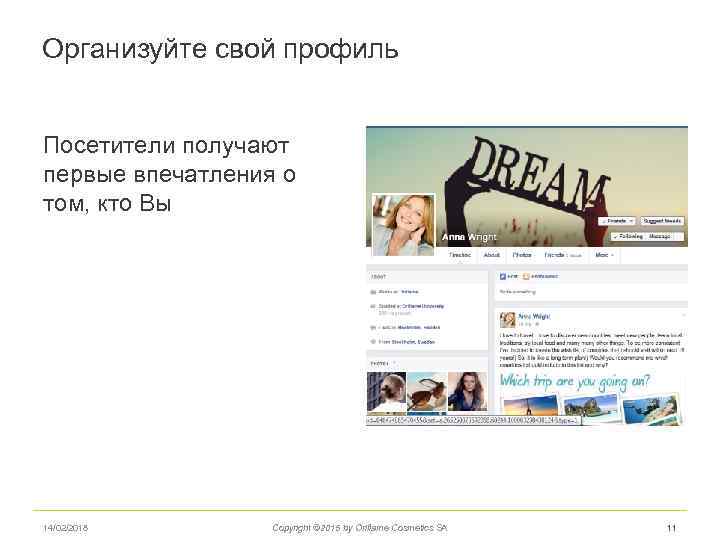Click the Suggest Friends button
This screenshot has width=720, height=540.
(662, 221)
